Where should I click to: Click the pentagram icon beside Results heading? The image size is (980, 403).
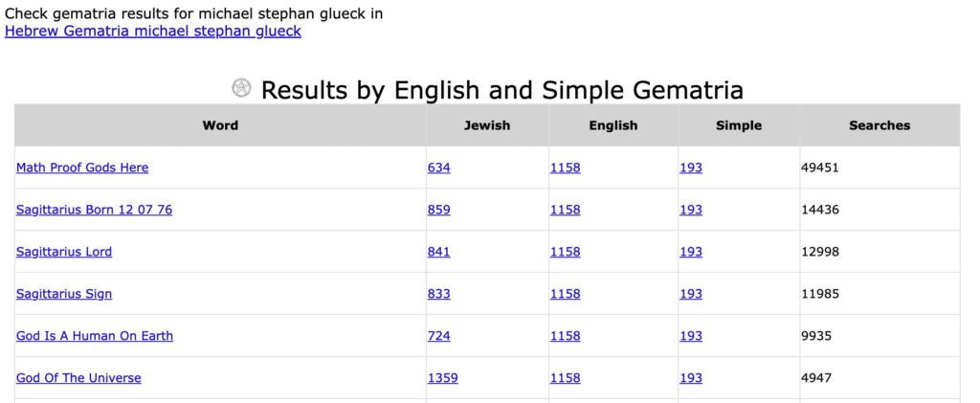click(241, 88)
